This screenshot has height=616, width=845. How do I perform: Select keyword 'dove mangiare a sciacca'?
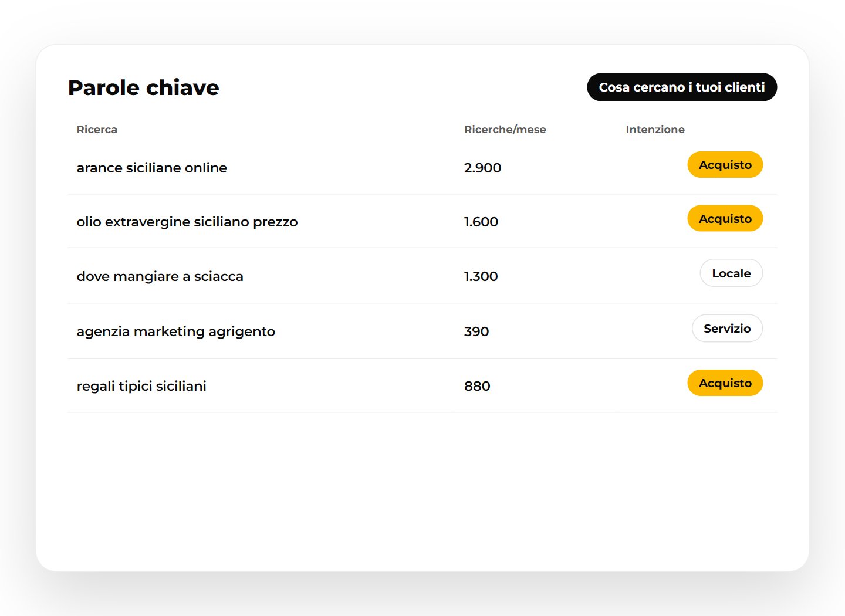tap(160, 276)
